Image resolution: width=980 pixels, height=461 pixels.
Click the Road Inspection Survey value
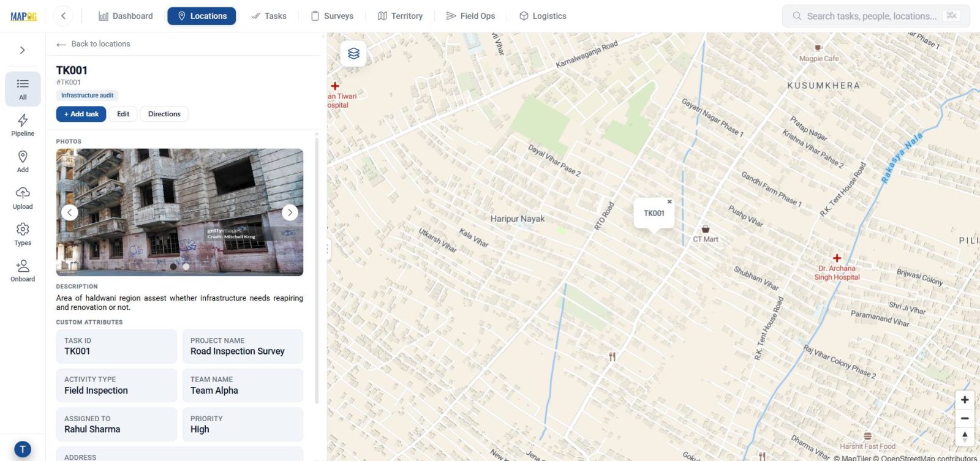click(x=238, y=351)
